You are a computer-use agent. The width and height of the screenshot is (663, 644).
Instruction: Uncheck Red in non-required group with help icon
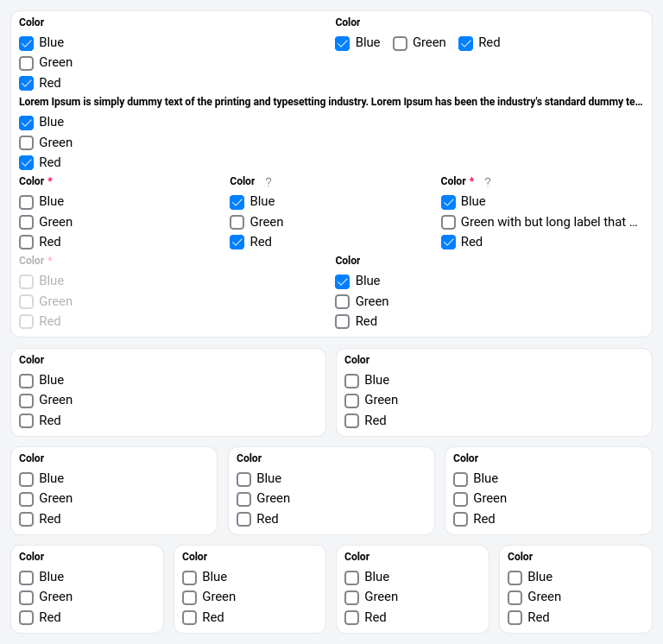pos(237,242)
